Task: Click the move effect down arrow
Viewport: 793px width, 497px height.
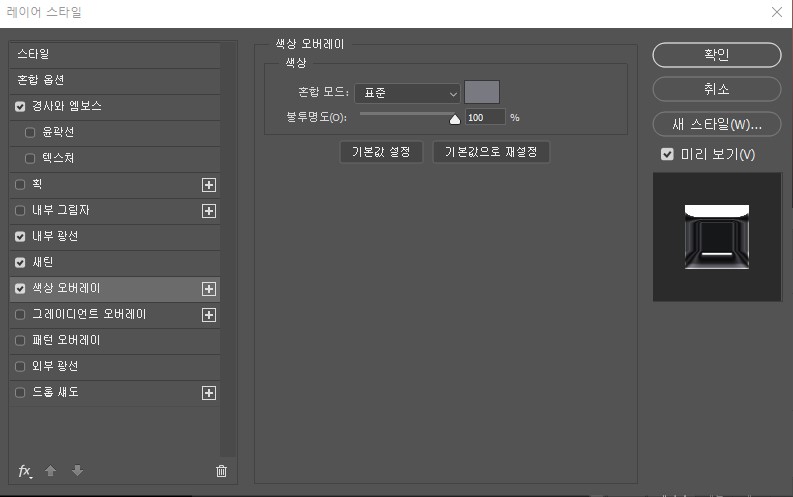Action: pyautogui.click(x=77, y=471)
